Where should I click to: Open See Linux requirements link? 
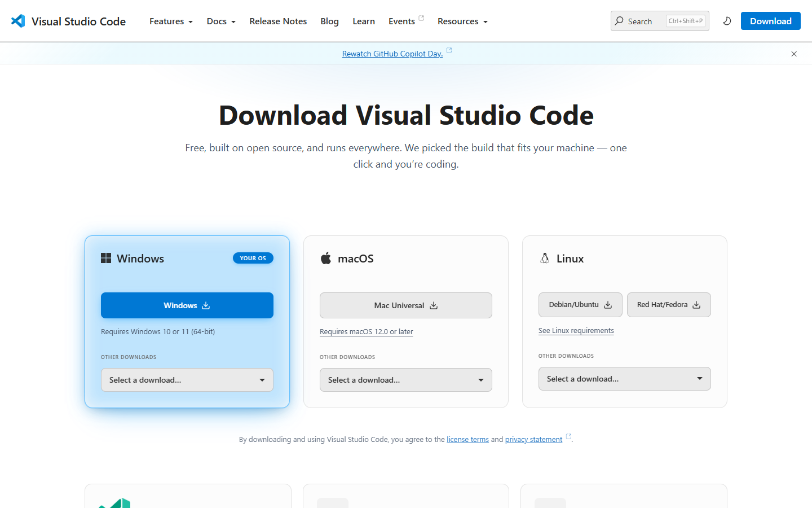pyautogui.click(x=576, y=330)
